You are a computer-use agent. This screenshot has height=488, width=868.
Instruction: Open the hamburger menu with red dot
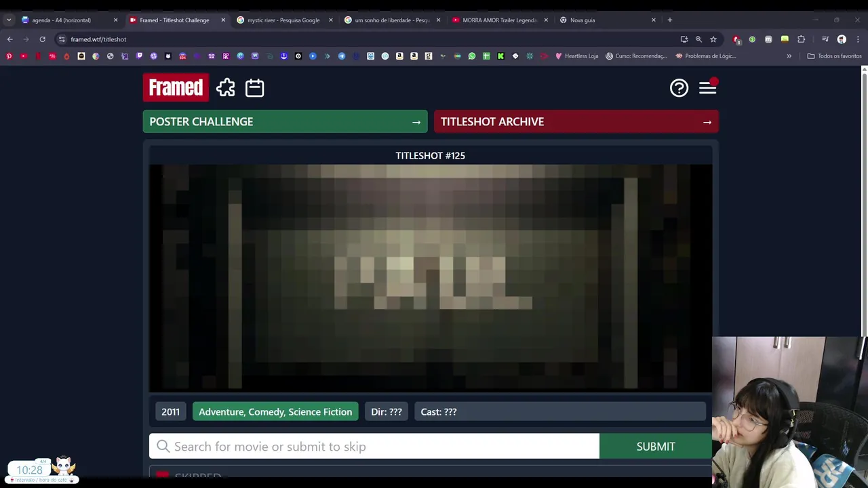pyautogui.click(x=707, y=87)
